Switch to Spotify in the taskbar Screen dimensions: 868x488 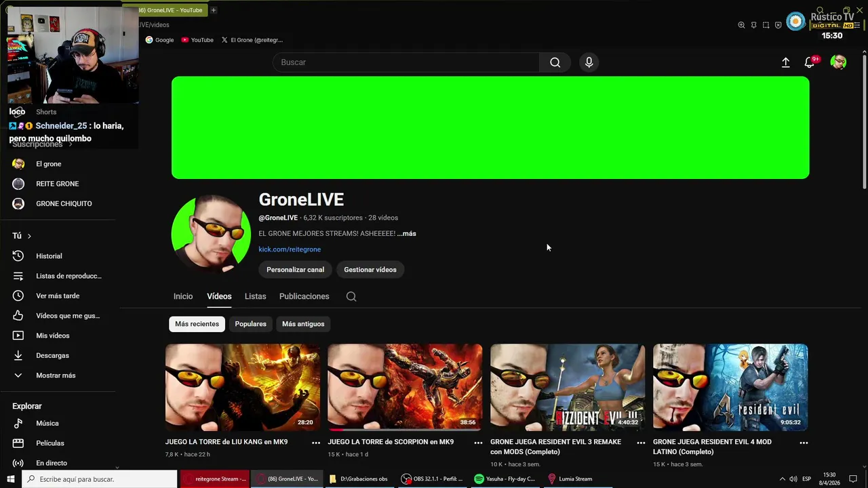coord(505,479)
